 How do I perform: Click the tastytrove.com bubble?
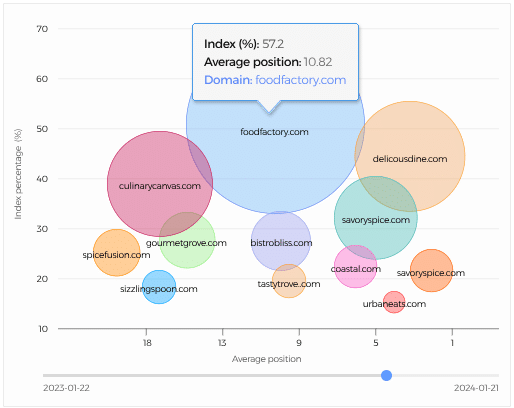click(289, 281)
